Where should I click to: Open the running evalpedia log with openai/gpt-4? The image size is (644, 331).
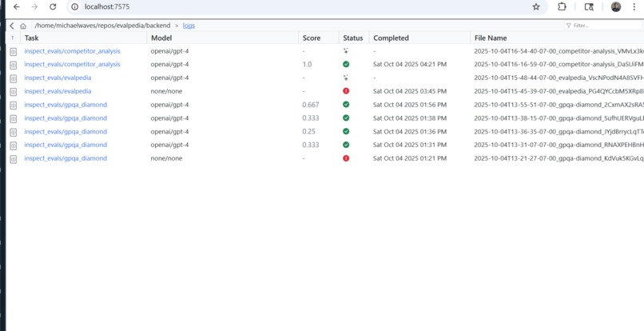[x=58, y=78]
